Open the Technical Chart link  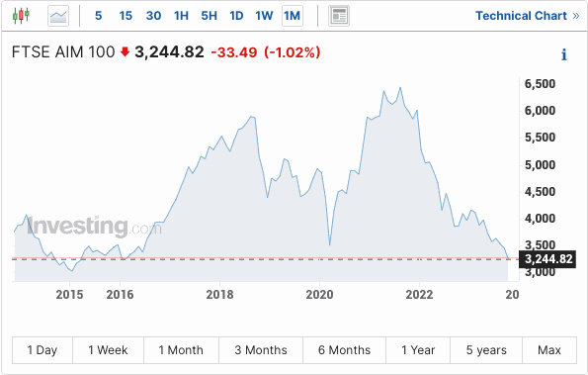point(528,16)
